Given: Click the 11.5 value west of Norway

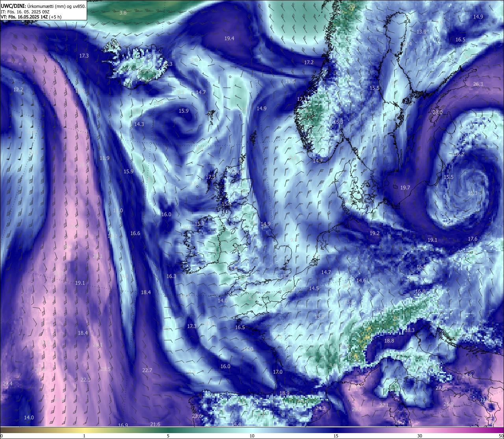Looking at the screenshot, I should click(290, 82).
